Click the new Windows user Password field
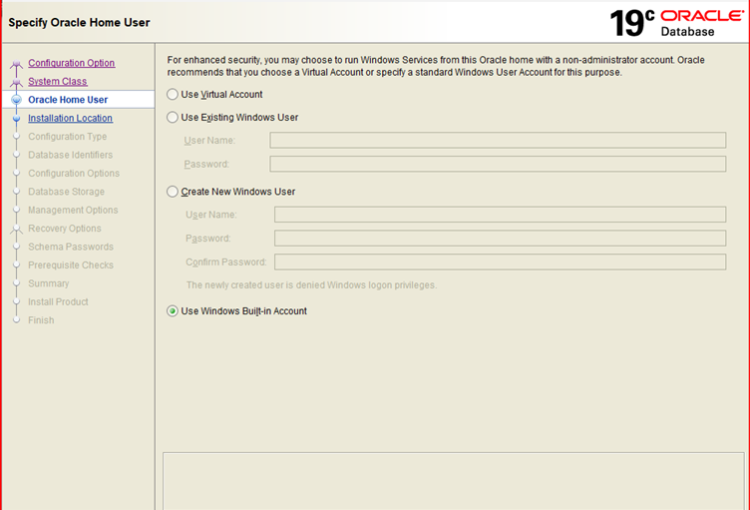 (x=499, y=239)
